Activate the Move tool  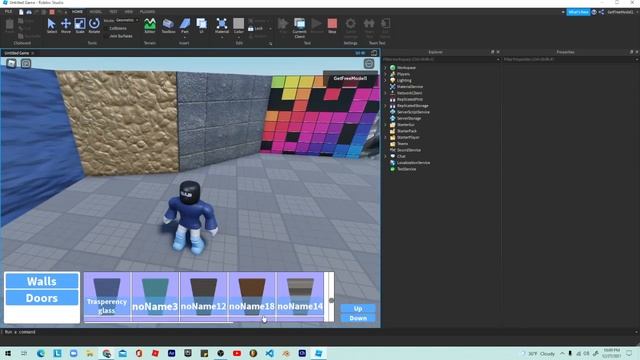(x=66, y=26)
